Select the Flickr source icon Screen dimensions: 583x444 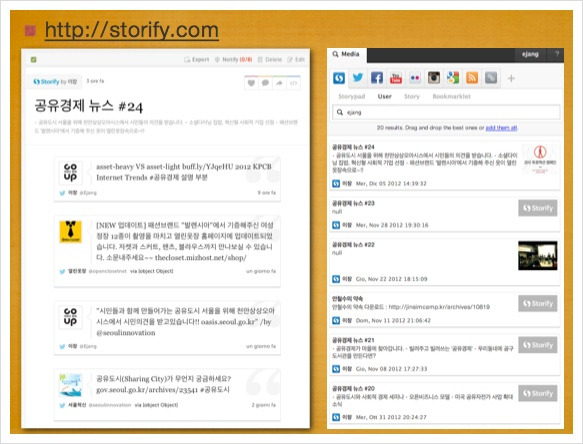415,78
